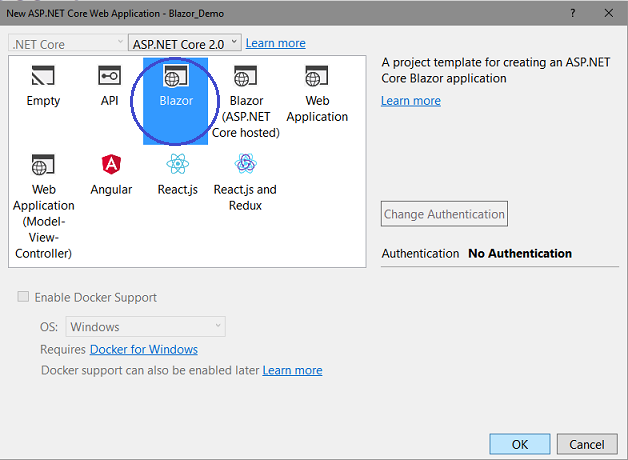Open the .NET Core framework dropdown
Screen dimensions: 628x460
[x=66, y=42]
